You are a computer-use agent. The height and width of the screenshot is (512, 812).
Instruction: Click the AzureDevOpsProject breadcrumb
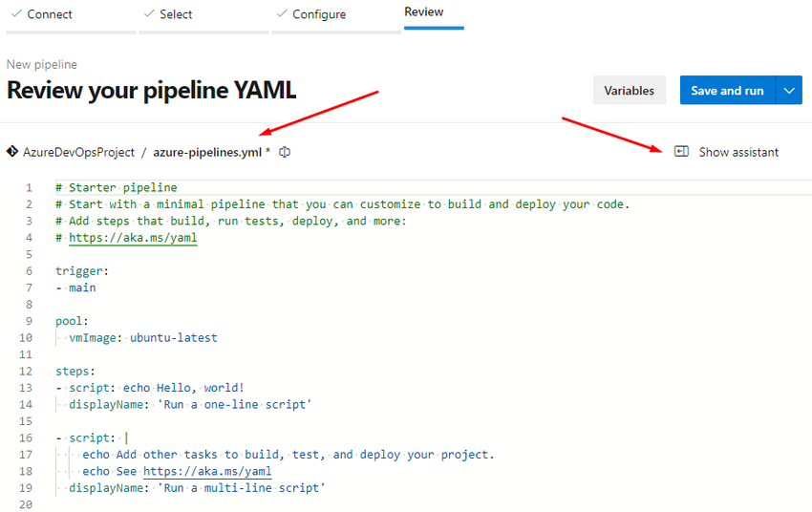click(78, 152)
